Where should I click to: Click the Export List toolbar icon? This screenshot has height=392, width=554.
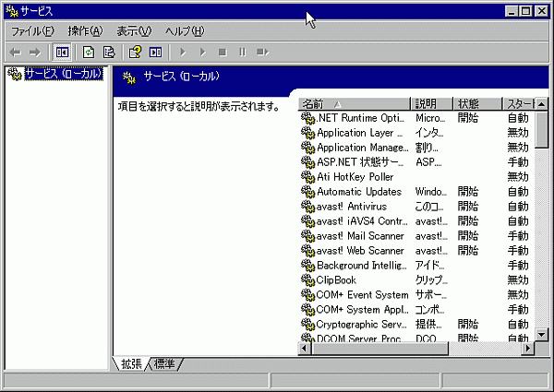(109, 53)
